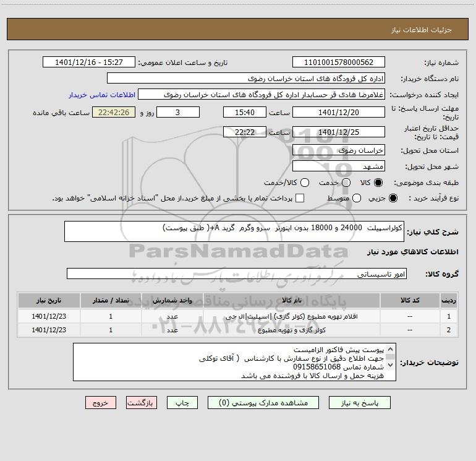
Task: Select row 1 item اقلام تهویه مطبوع اسپلیت
Action: tap(291, 316)
